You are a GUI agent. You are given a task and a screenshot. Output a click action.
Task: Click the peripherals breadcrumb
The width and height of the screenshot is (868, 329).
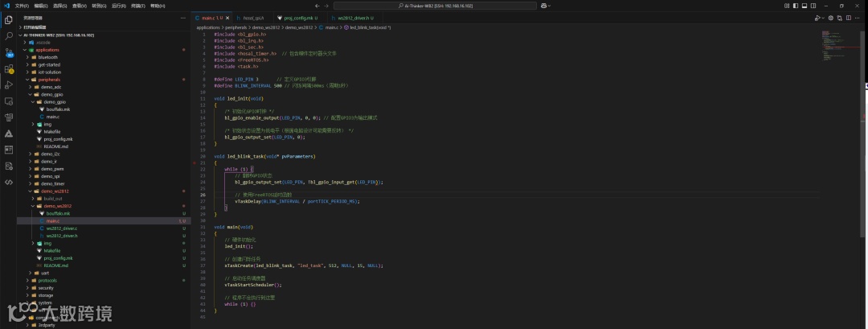[235, 27]
